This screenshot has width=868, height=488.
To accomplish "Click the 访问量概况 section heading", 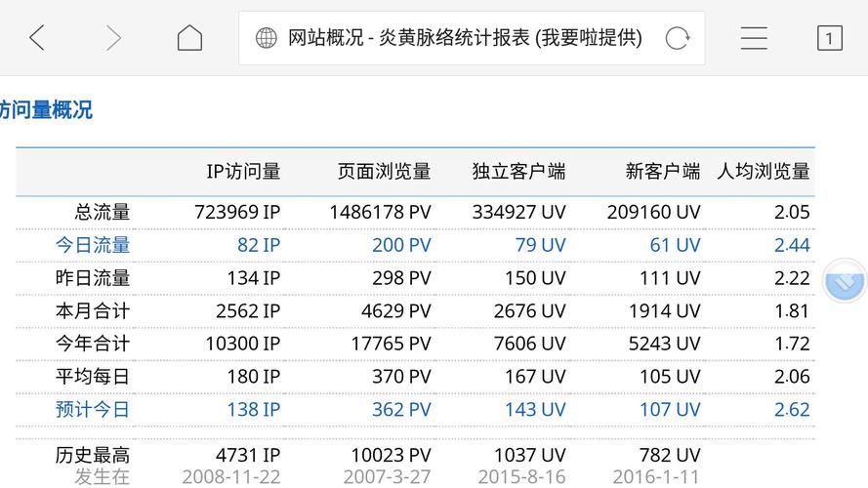I will point(46,109).
